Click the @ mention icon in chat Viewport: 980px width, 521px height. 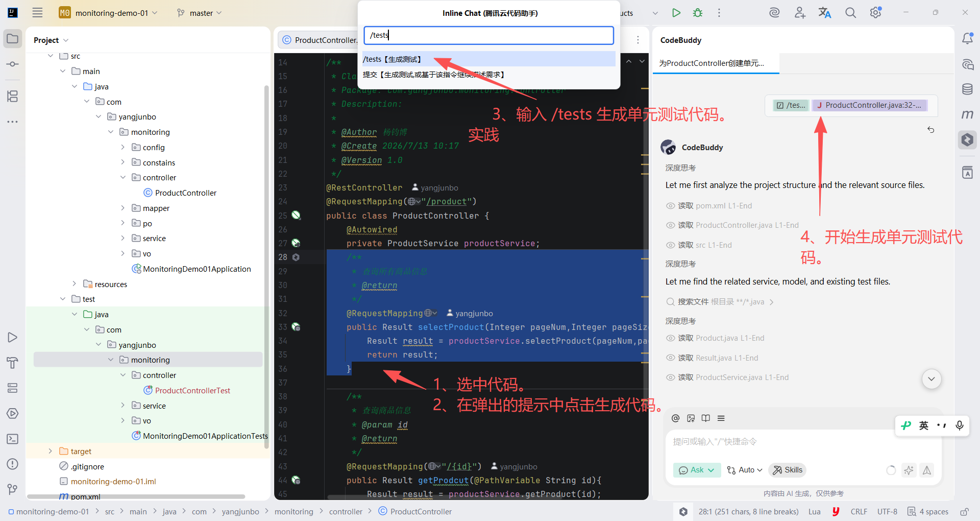coord(676,418)
